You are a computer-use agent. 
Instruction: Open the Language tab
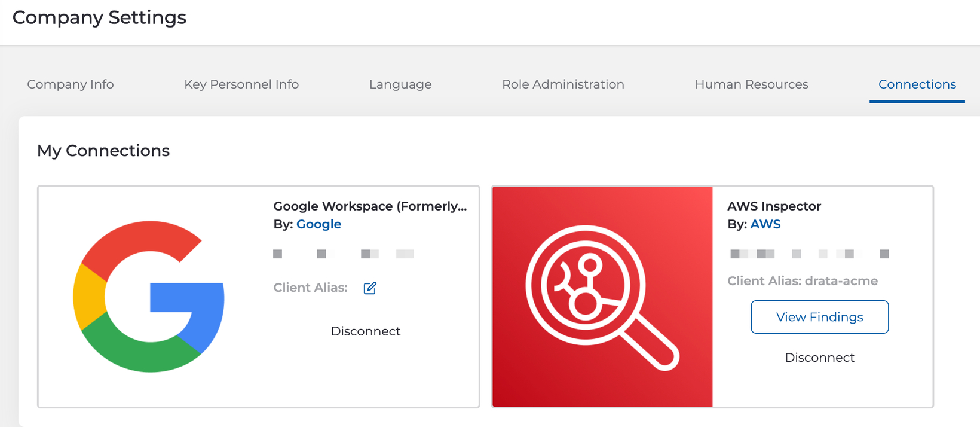click(400, 84)
